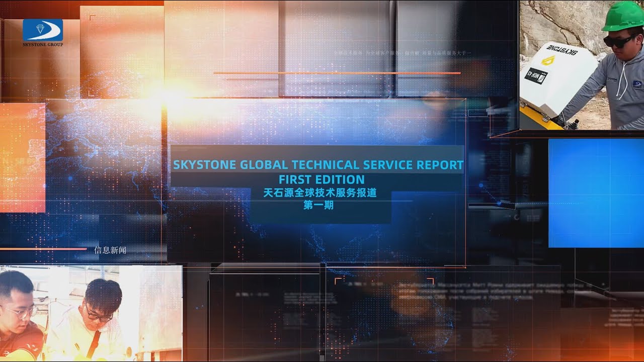Image resolution: width=644 pixels, height=362 pixels.
Task: Open the green-helmet worker video thumbnail
Action: coord(582,65)
